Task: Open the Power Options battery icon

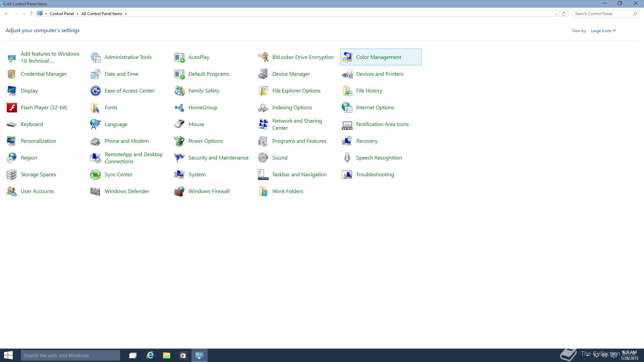Action: [x=179, y=141]
